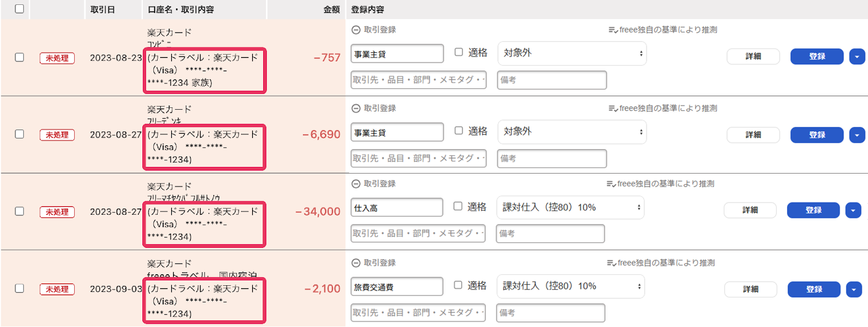Open arrow menu beside 登録 in -6,690 row
Viewport: 868px width, 327px height.
click(857, 135)
